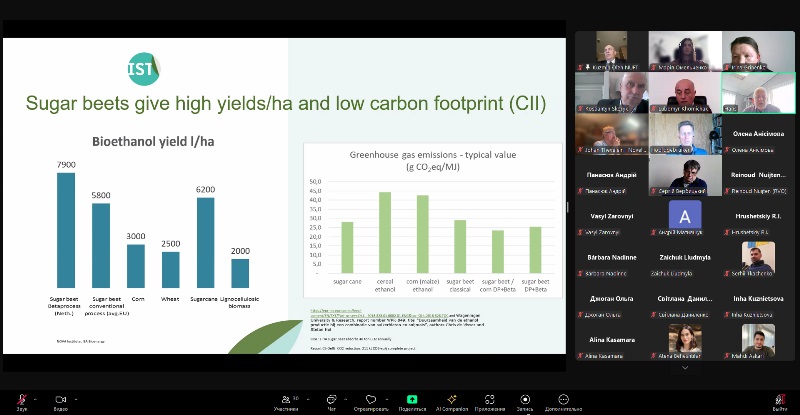Click the 'cereal ethanol' axis label
The image size is (800, 415).
[385, 285]
